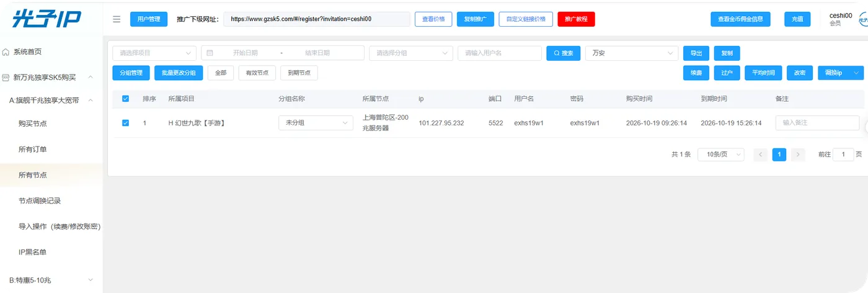The width and height of the screenshot is (868, 293).
Task: Click the 请输入用户名 username input
Action: click(x=500, y=53)
